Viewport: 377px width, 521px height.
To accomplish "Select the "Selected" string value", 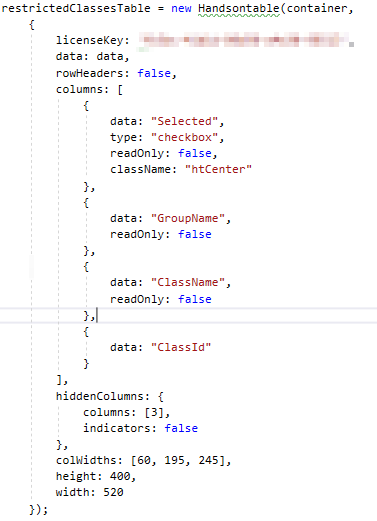I will [185, 121].
